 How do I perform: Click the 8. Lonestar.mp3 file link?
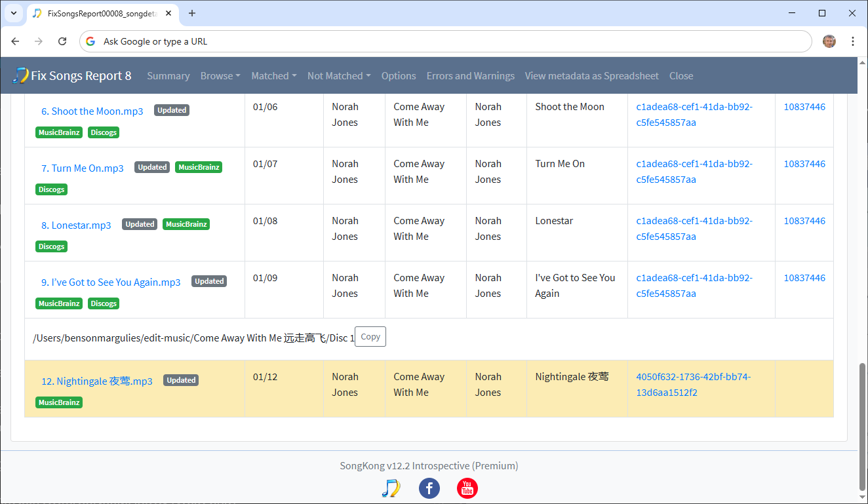(x=76, y=225)
